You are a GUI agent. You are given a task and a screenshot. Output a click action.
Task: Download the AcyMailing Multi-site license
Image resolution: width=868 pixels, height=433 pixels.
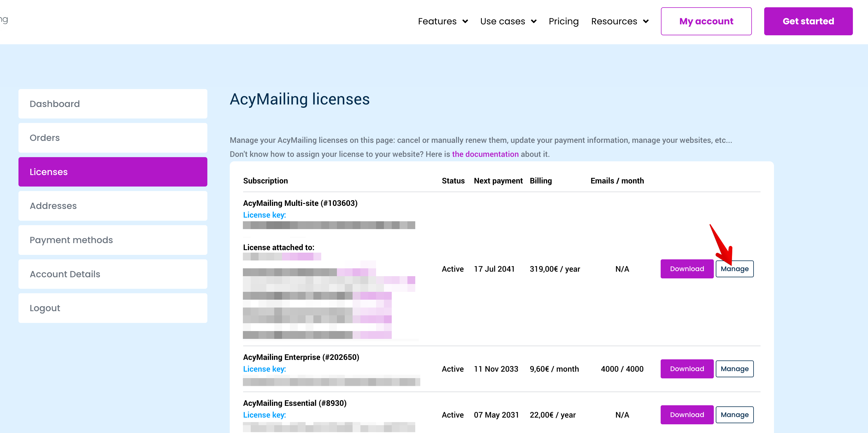pos(687,269)
